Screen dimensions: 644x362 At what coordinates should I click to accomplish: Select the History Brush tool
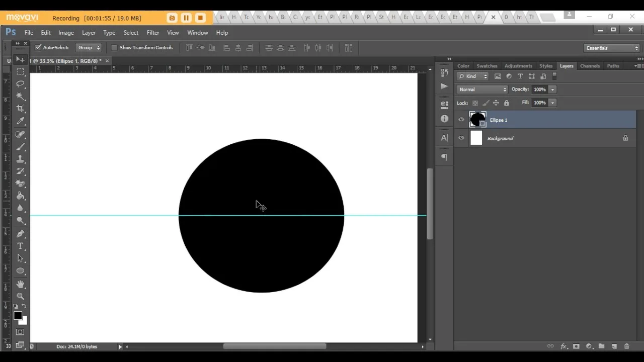[x=20, y=171]
